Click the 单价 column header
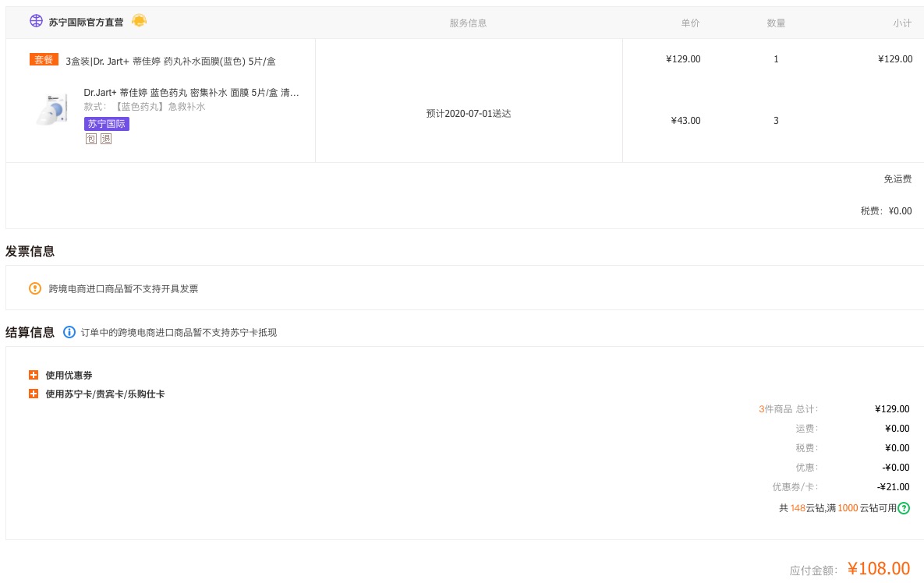 (691, 23)
